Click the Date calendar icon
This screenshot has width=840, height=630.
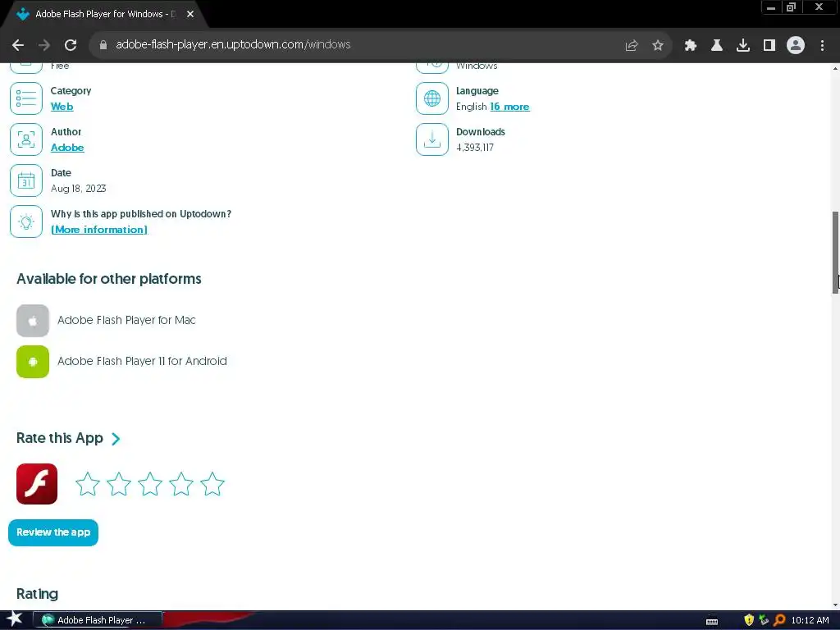coord(26,180)
